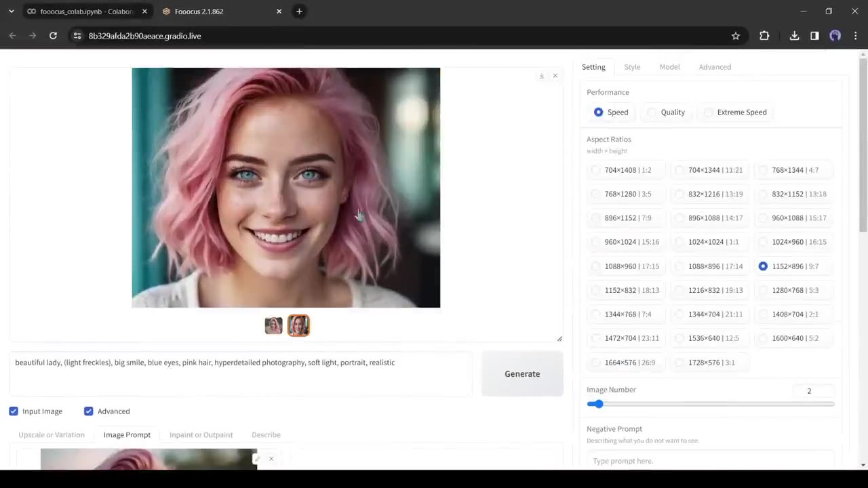This screenshot has height=488, width=868.
Task: Choose 768×1344 aspect ratio
Action: coord(793,170)
